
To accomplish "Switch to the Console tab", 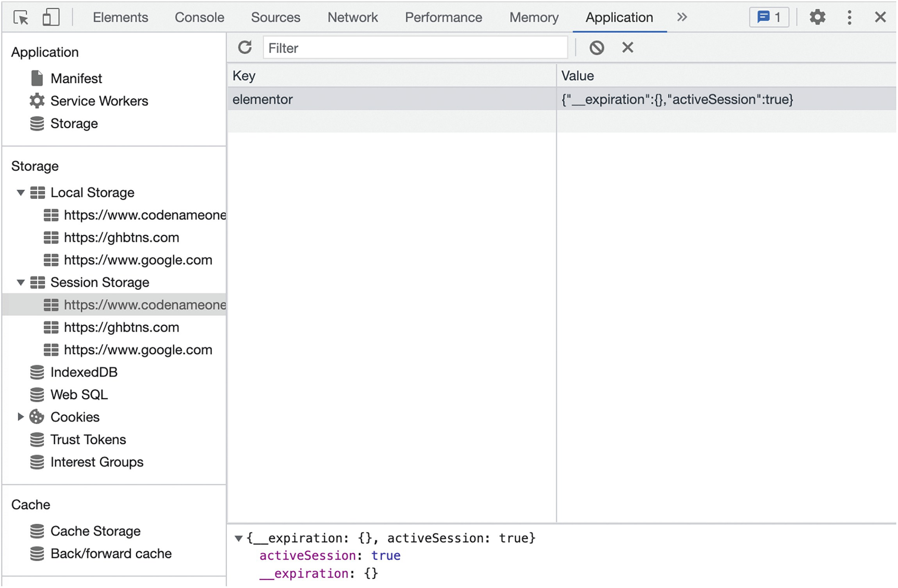I will 199,17.
